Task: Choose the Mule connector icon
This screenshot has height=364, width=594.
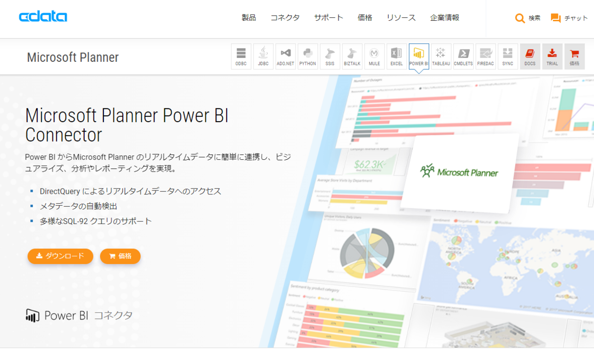Action: [374, 56]
